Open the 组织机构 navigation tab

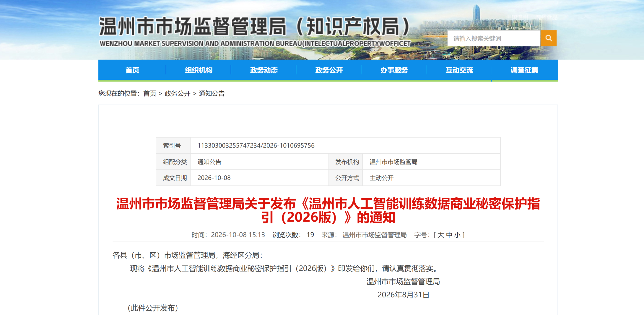tap(198, 70)
